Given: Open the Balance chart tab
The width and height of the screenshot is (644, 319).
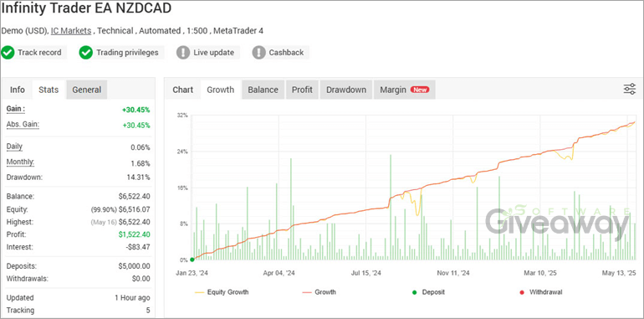Looking at the screenshot, I should click(263, 90).
